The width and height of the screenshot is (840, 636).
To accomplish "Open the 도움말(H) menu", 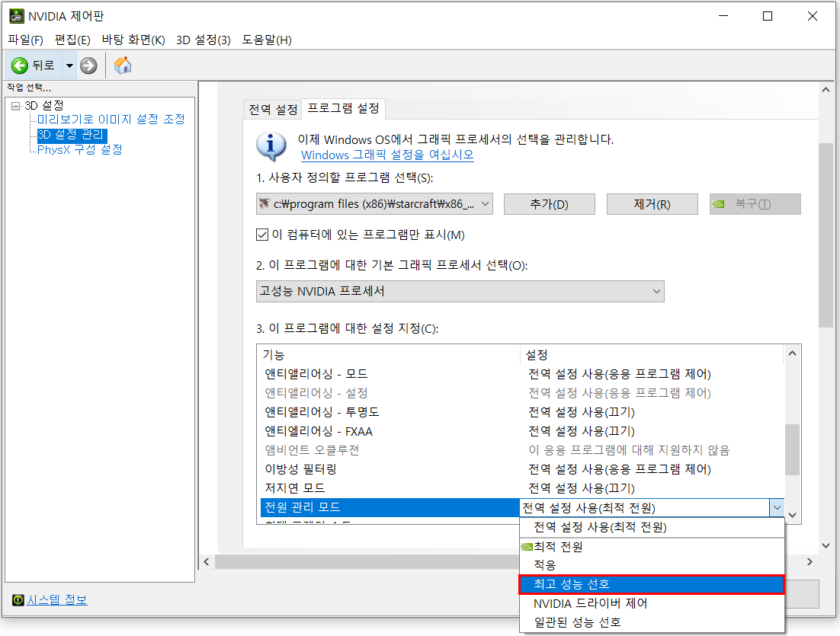I will tap(267, 40).
